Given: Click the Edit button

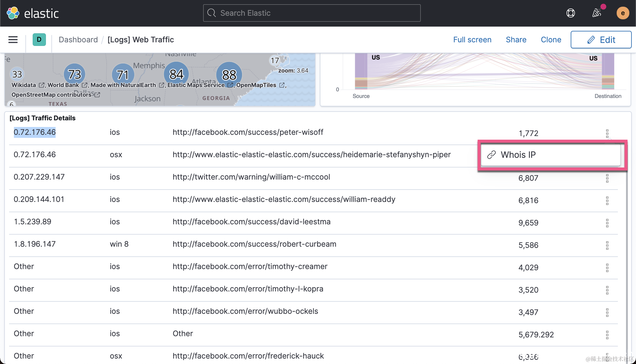Looking at the screenshot, I should [x=601, y=40].
